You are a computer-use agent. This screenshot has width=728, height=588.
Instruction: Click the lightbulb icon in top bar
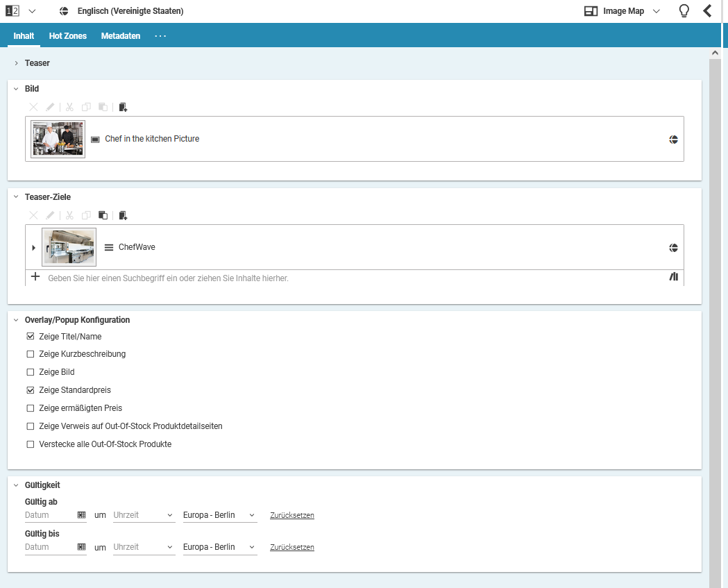[x=684, y=11]
